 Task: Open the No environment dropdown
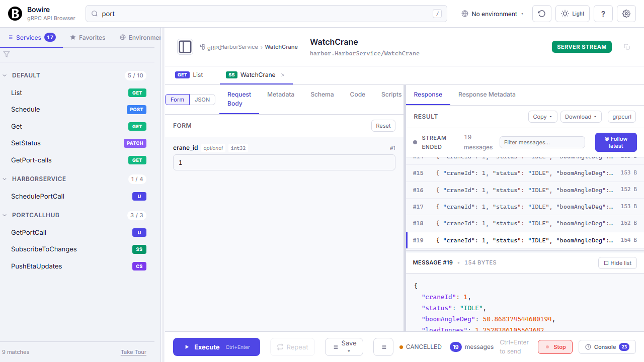tap(493, 14)
